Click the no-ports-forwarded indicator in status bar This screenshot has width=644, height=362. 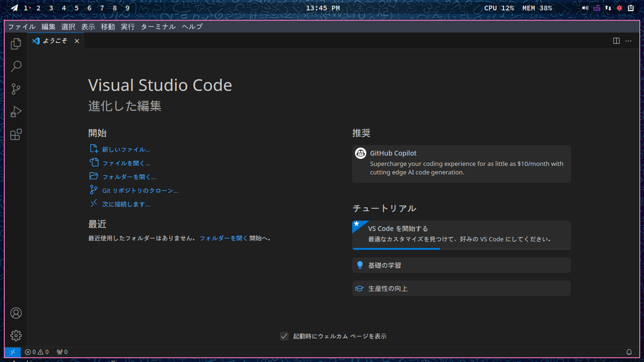[x=62, y=352]
